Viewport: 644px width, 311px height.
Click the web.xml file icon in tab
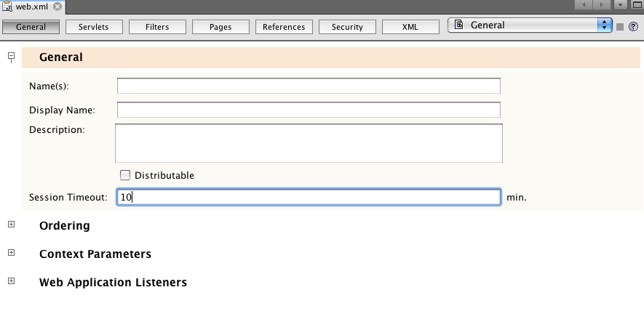click(8, 6)
